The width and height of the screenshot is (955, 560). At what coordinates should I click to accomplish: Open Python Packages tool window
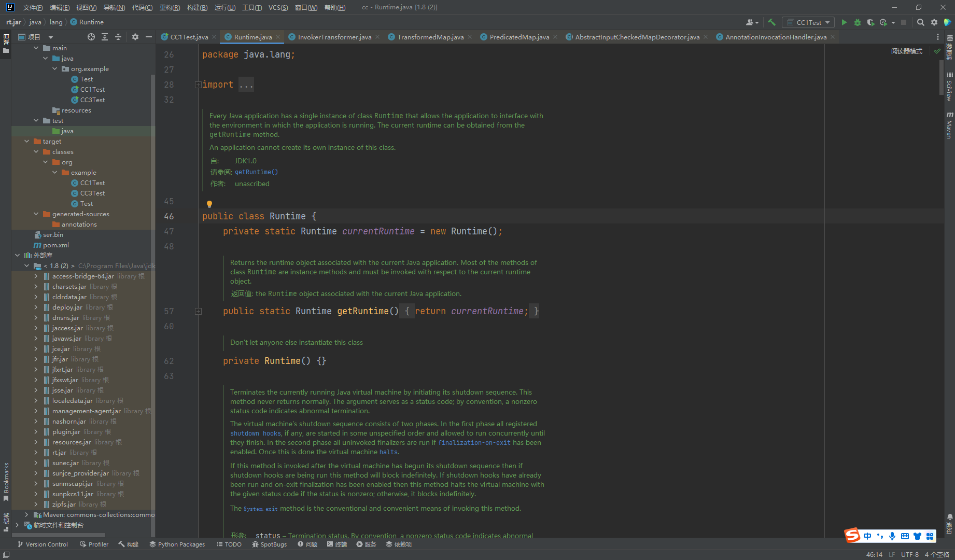[177, 544]
